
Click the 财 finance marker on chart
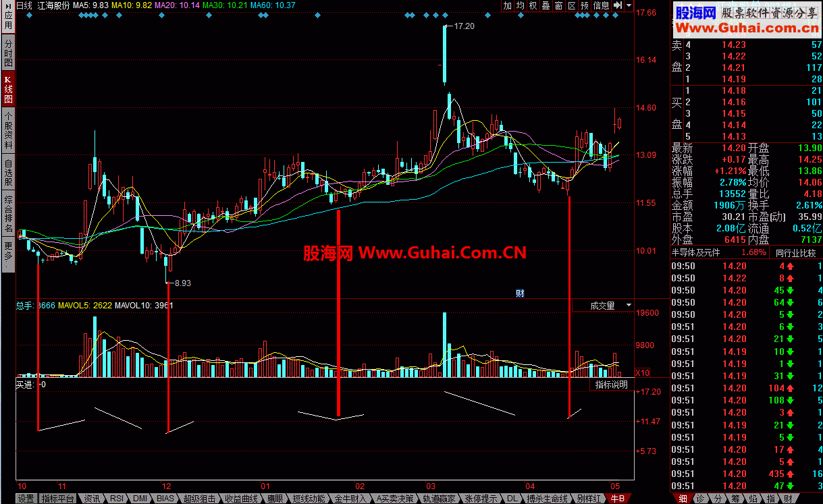coord(520,293)
